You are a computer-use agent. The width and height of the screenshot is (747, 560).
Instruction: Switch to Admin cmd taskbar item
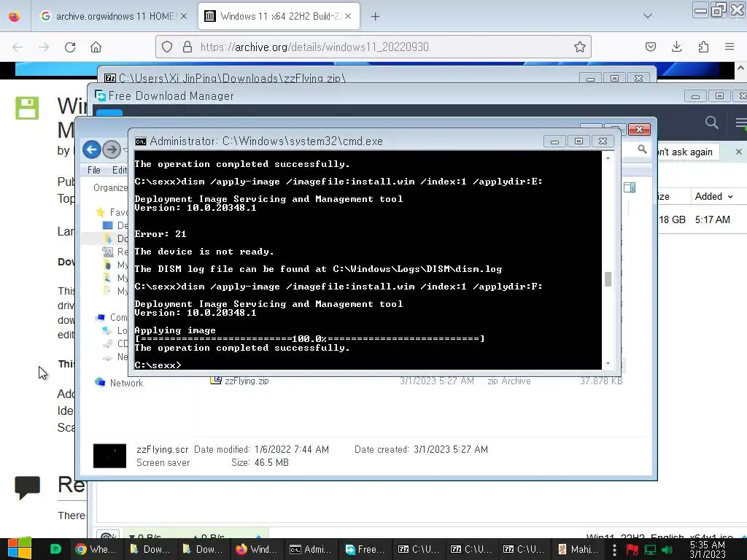[x=311, y=549]
